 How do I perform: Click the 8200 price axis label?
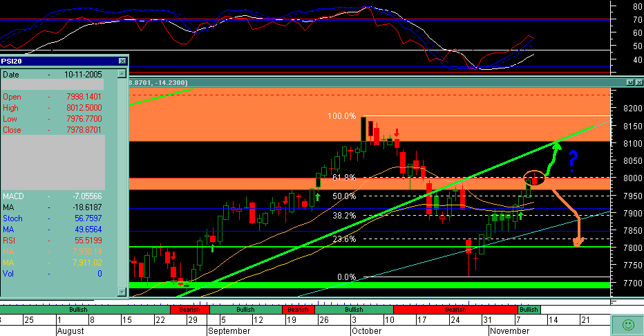tap(632, 109)
